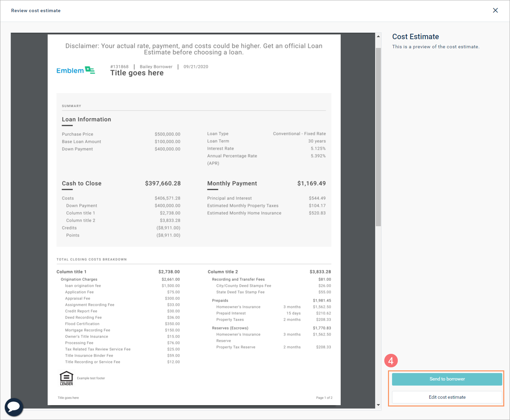Click Owner's Title Insurance row

[122, 337]
